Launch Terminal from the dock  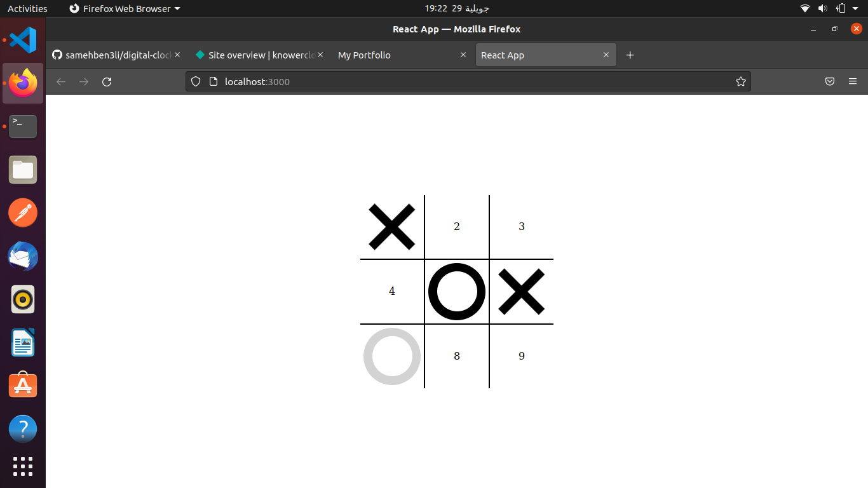tap(23, 126)
